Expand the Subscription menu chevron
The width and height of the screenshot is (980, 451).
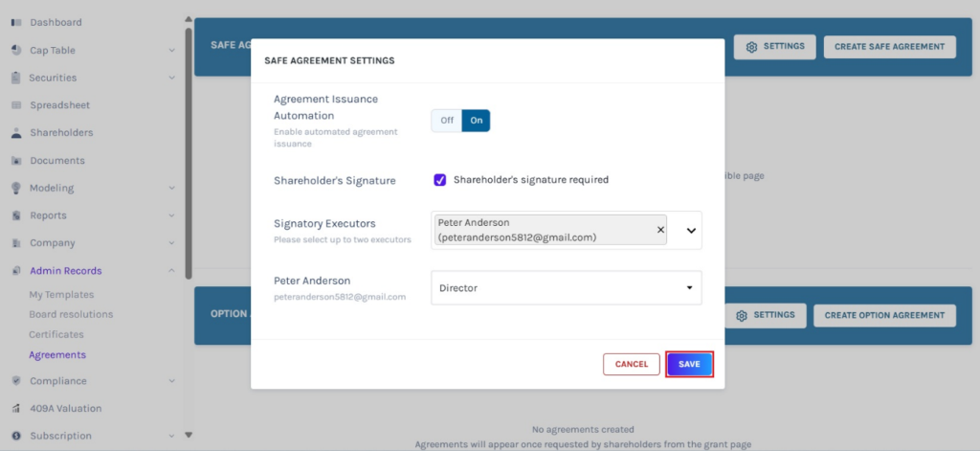pos(172,436)
